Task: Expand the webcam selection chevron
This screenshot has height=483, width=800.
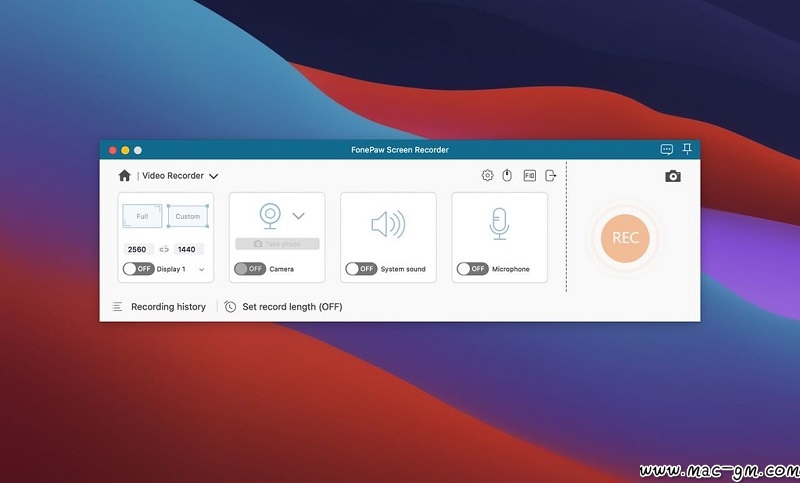Action: pos(298,216)
